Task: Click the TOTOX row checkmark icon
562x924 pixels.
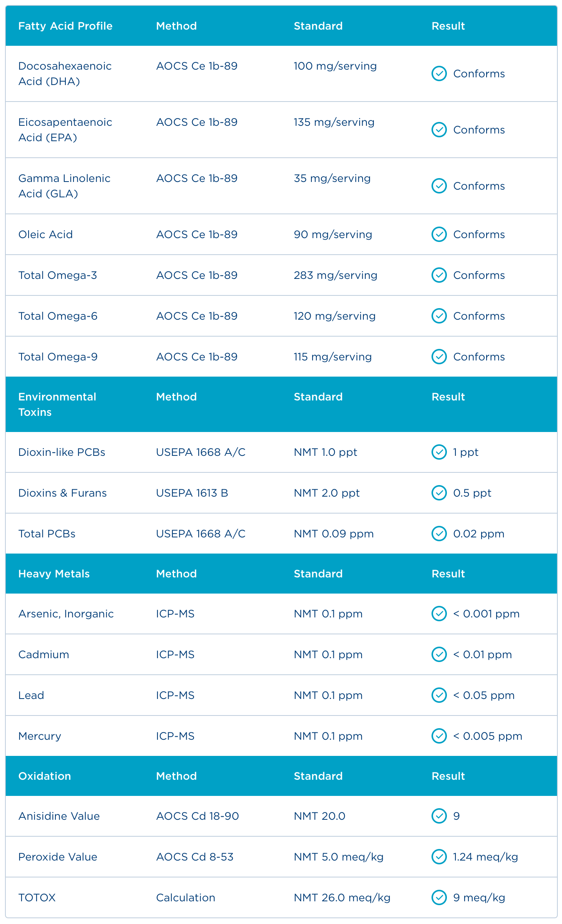Action: tap(439, 897)
